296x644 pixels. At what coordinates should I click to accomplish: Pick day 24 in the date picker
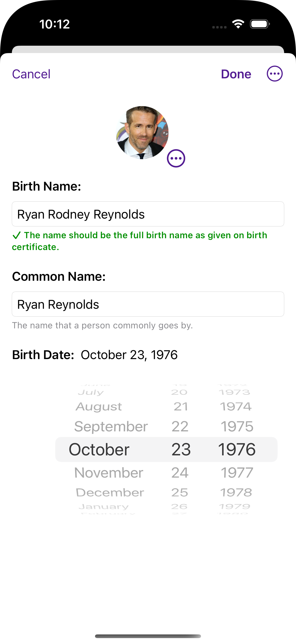(180, 473)
